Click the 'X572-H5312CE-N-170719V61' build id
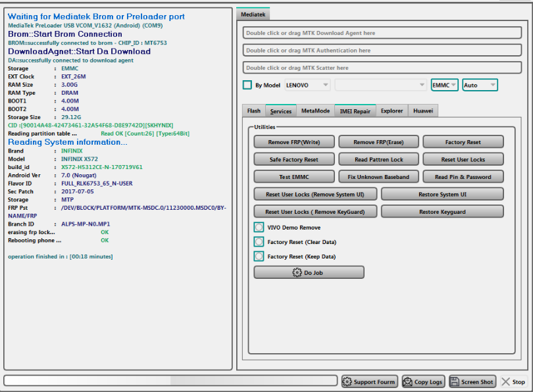533x392 pixels. (x=101, y=167)
